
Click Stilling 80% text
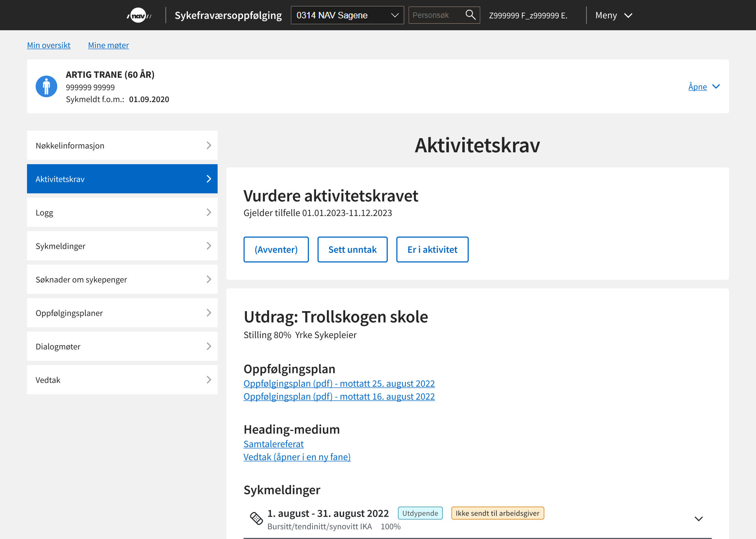click(267, 335)
